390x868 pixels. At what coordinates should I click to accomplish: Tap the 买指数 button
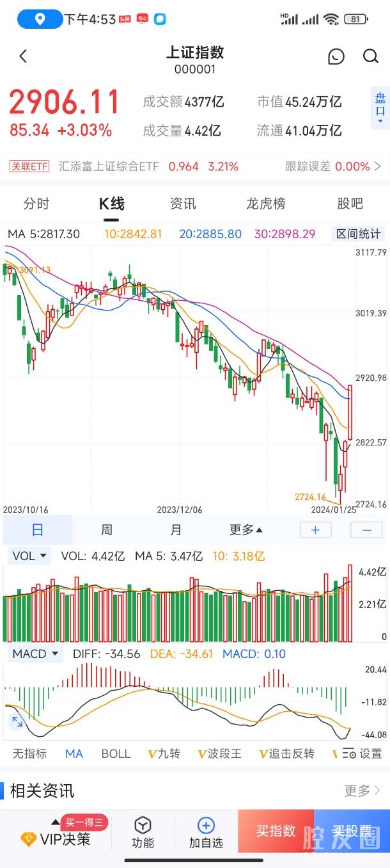276,831
